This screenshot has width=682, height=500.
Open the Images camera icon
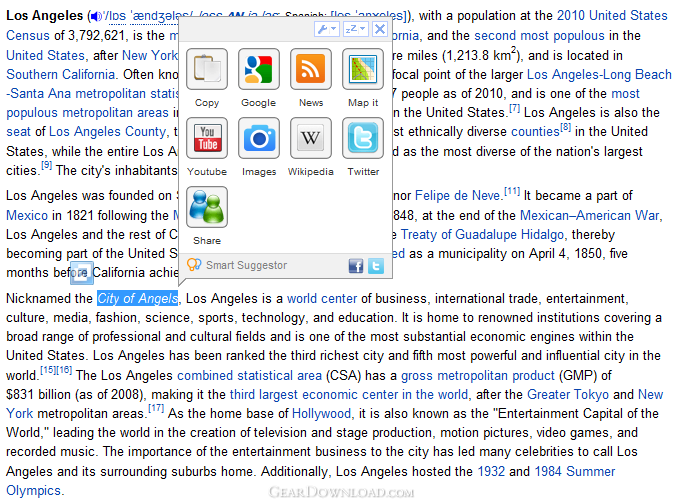click(x=259, y=138)
